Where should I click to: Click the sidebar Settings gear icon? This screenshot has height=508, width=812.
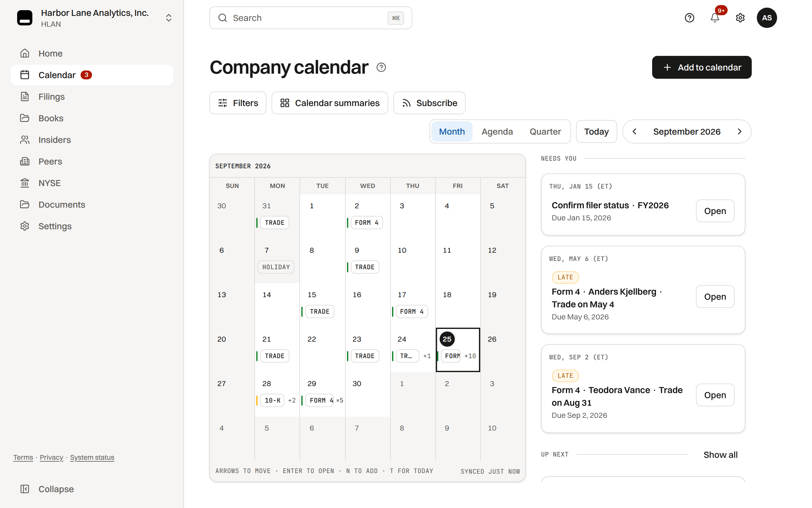pos(25,226)
